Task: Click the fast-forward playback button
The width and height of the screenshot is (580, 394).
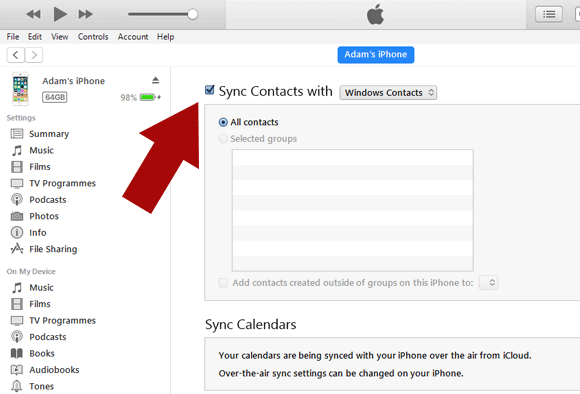Action: (85, 14)
